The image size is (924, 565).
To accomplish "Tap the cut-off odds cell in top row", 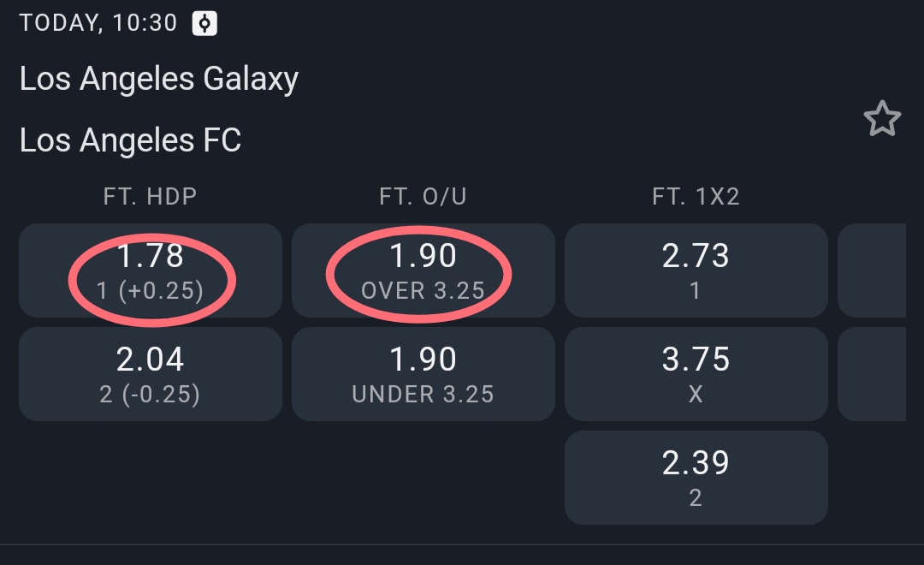I will coord(871,271).
